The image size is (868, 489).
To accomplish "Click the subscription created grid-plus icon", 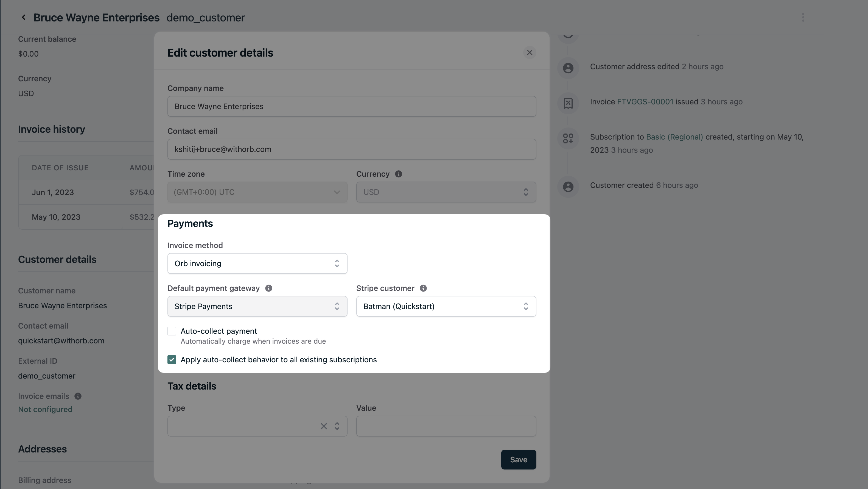I will point(568,138).
